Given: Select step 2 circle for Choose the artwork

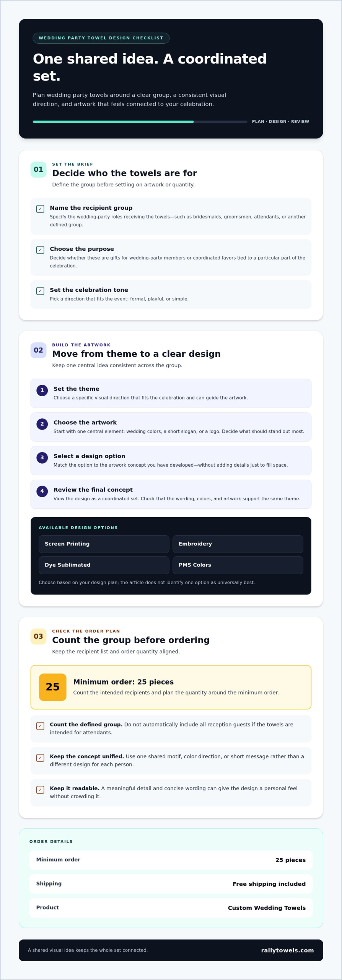Looking at the screenshot, I should coord(42,424).
